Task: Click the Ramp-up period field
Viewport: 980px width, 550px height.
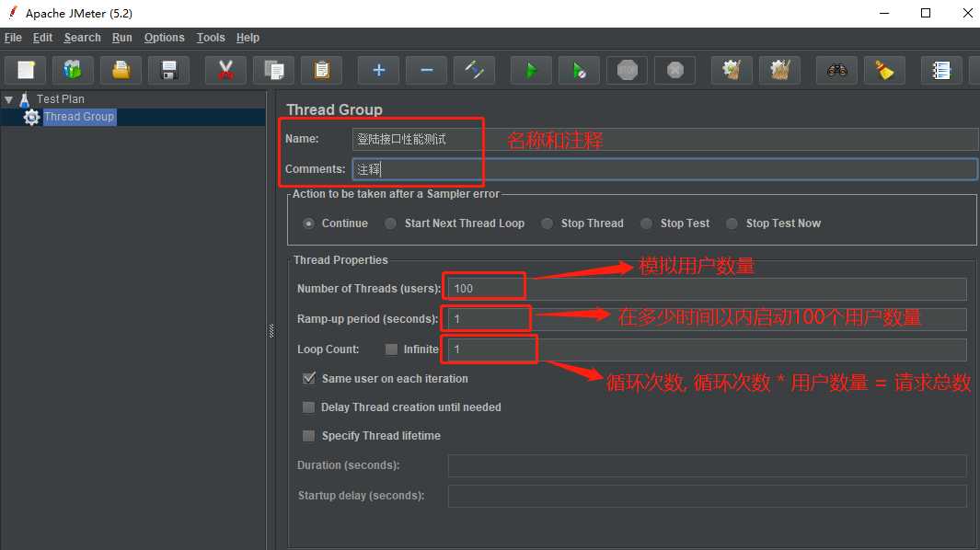Action: pos(708,319)
